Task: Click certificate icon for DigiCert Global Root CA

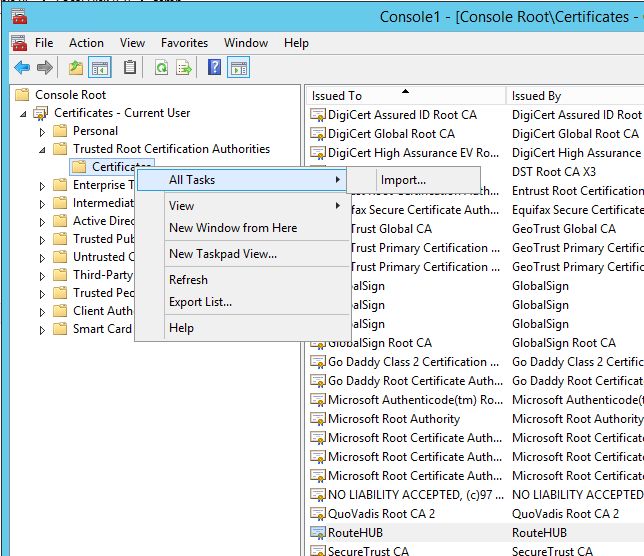Action: pos(318,134)
